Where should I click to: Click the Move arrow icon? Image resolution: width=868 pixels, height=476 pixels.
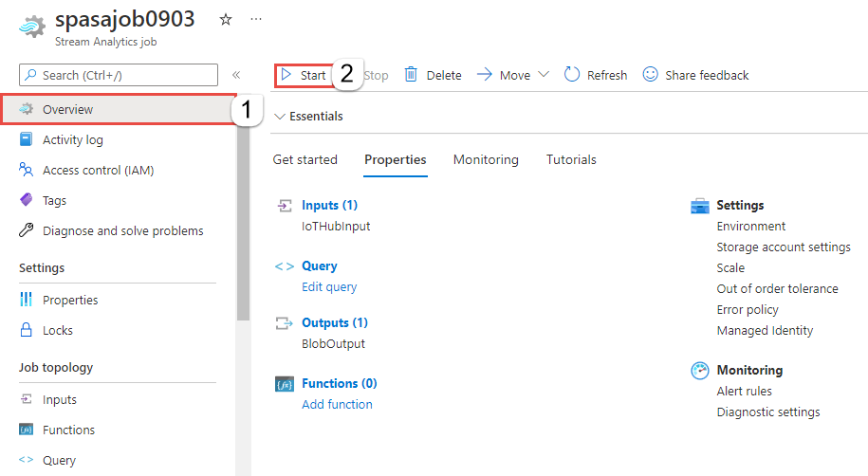click(x=485, y=74)
